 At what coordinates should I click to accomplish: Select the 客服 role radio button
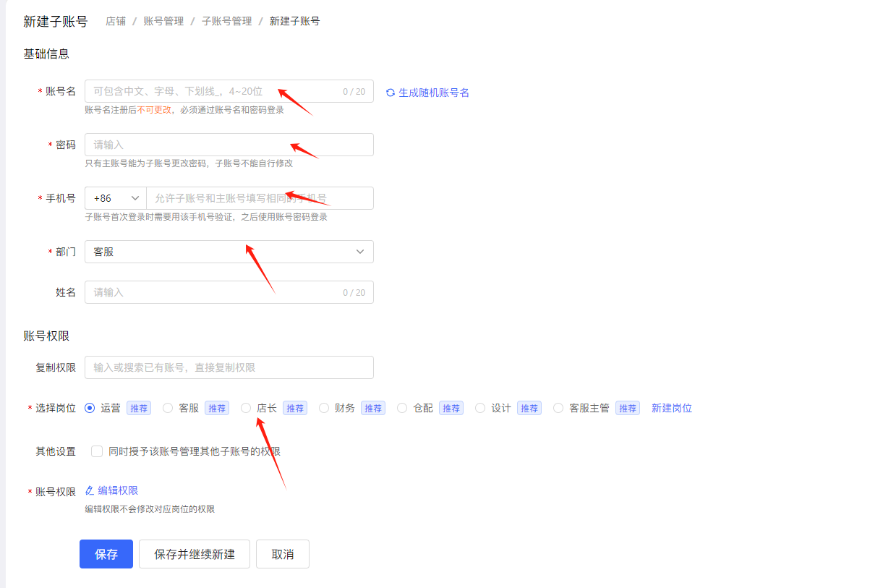168,408
